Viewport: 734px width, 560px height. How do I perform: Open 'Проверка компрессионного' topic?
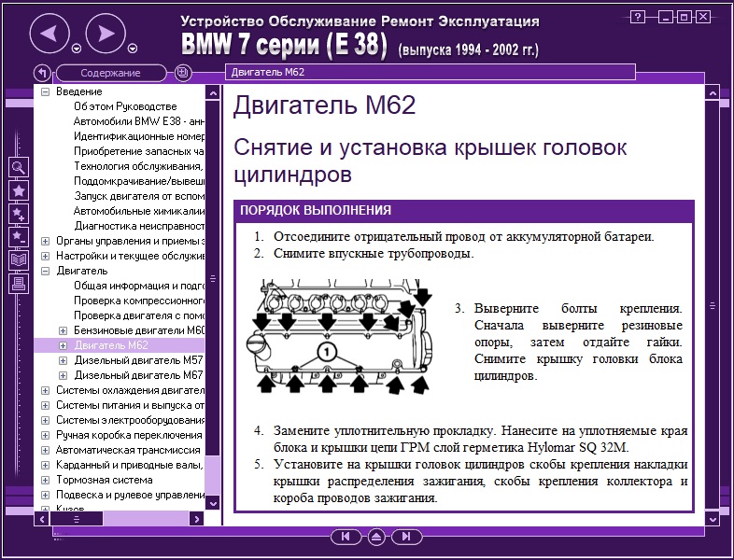[x=139, y=301]
